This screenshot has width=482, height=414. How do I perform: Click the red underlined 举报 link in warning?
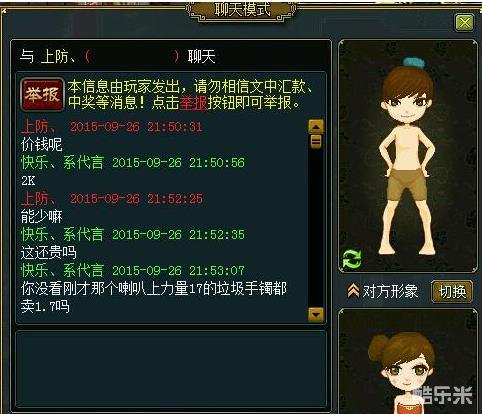pyautogui.click(x=194, y=103)
